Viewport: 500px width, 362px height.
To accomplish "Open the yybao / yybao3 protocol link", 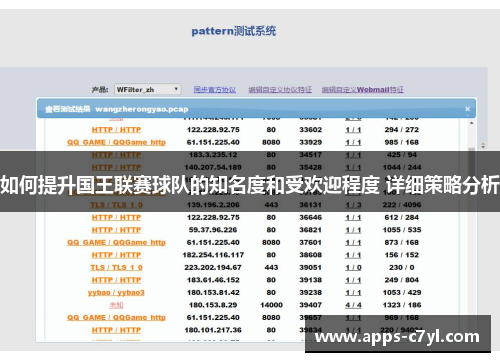I will (x=116, y=293).
